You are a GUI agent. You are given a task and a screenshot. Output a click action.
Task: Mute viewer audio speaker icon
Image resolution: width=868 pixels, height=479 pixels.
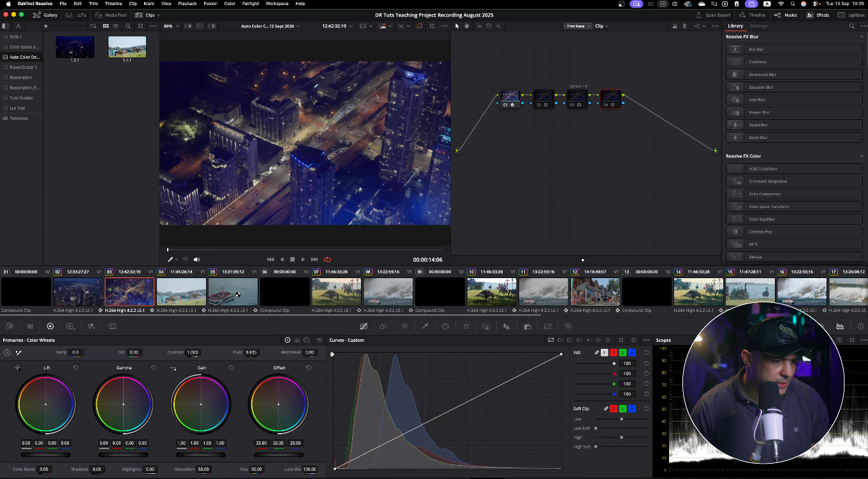[196, 260]
